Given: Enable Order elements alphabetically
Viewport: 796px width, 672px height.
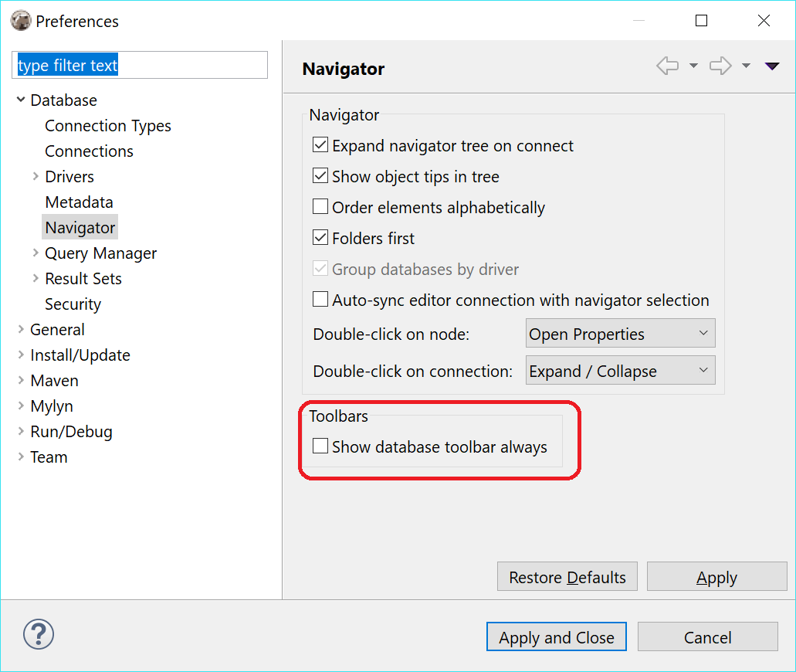Looking at the screenshot, I should point(320,206).
